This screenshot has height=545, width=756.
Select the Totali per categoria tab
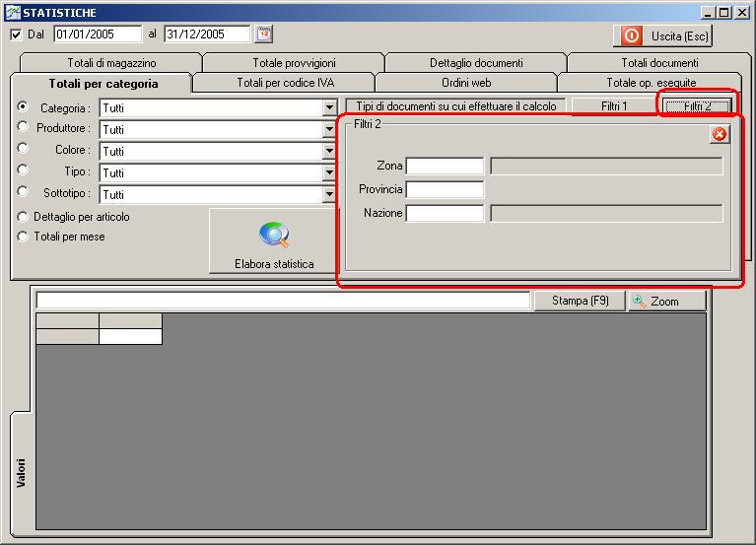[x=103, y=84]
